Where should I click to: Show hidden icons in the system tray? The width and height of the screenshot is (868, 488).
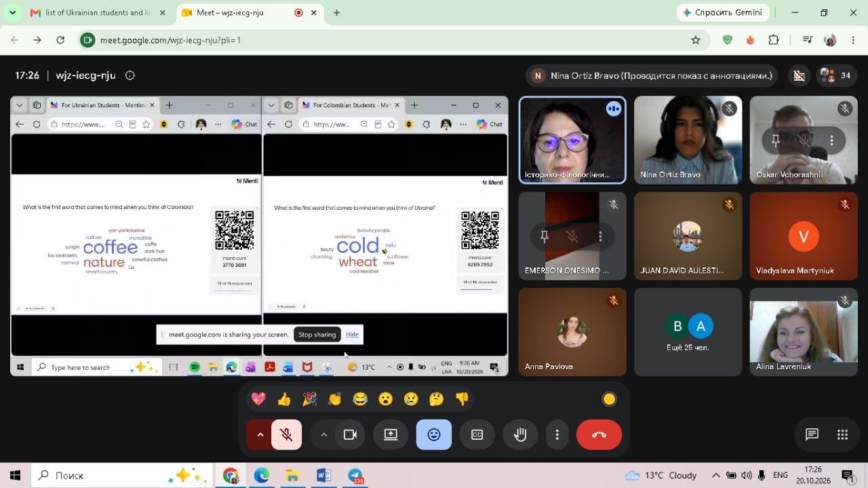pos(715,475)
